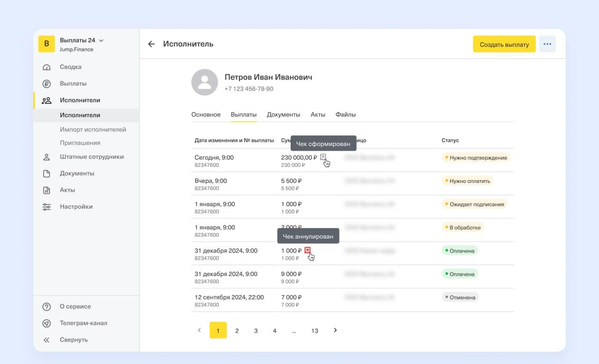Click the back arrow next to Исполнитель

click(x=151, y=44)
